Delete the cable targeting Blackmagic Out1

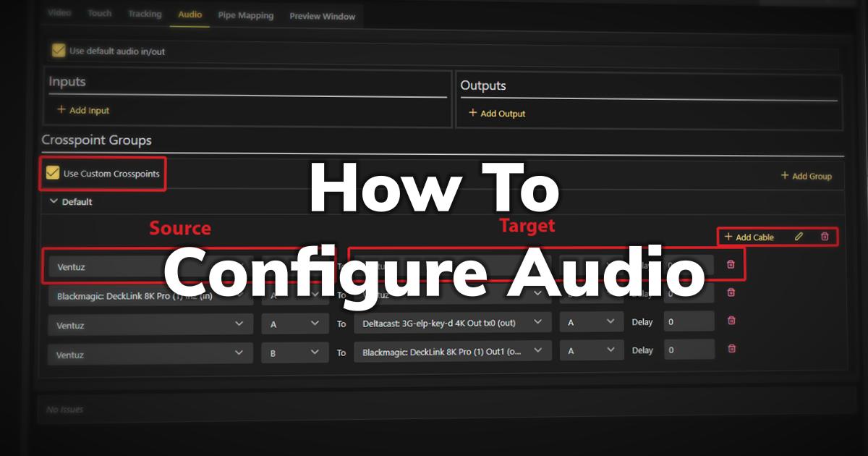pyautogui.click(x=731, y=349)
